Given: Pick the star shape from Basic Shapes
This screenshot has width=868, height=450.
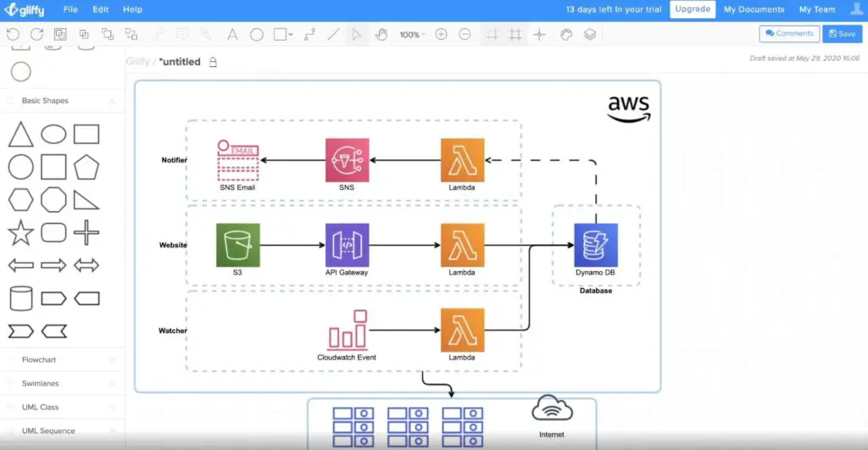Looking at the screenshot, I should [20, 232].
